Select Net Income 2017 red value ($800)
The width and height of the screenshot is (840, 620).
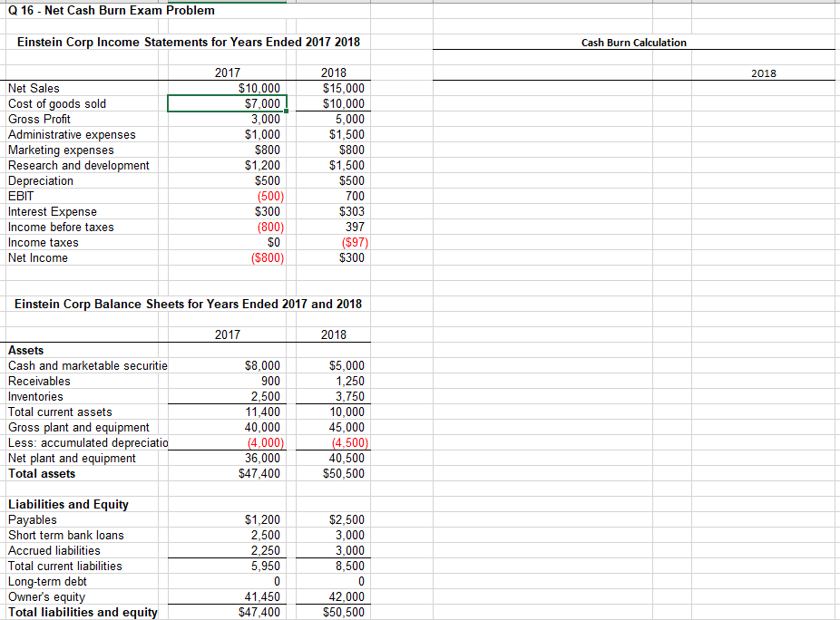pyautogui.click(x=268, y=258)
